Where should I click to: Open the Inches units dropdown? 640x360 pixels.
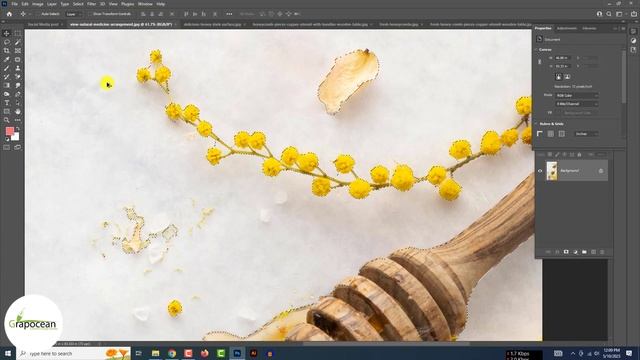pos(587,134)
